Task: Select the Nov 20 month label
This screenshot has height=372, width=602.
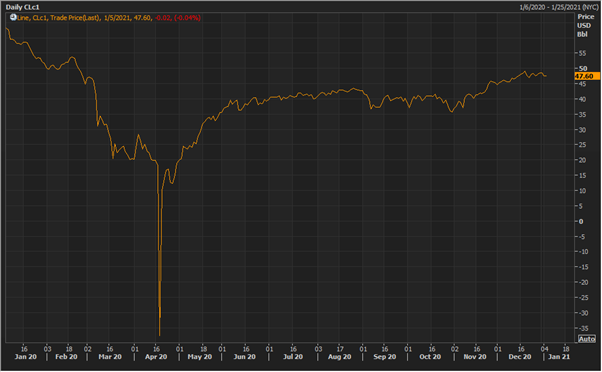Action: (475, 357)
